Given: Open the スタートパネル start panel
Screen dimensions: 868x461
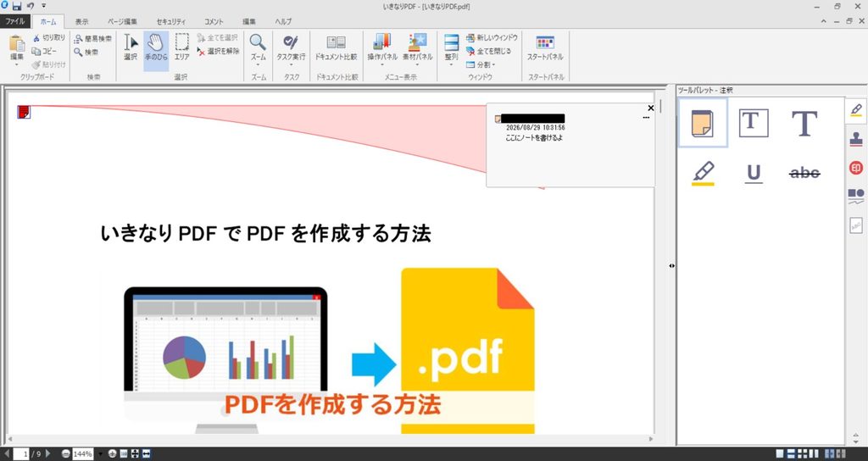Looking at the screenshot, I should (x=545, y=47).
